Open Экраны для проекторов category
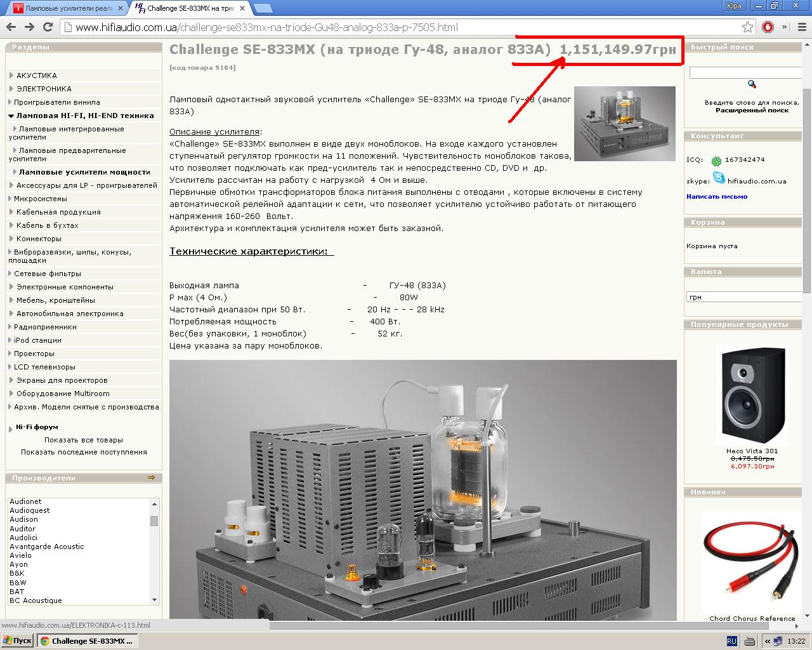812x650 pixels. (62, 380)
